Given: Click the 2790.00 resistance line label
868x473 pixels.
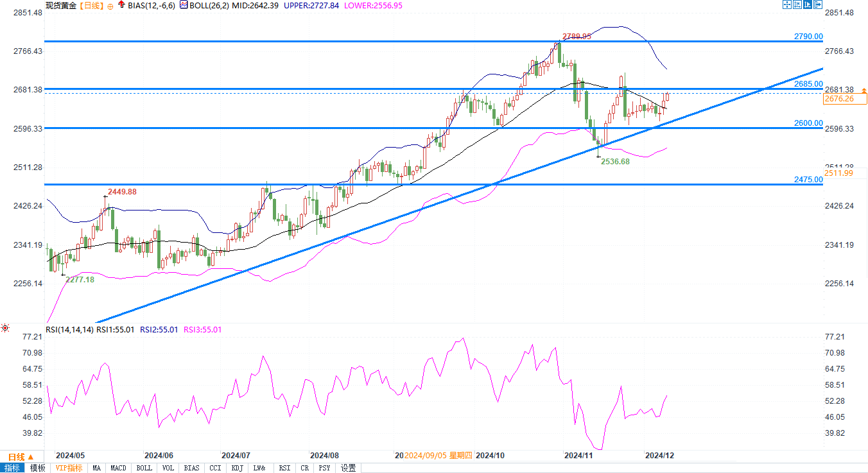Looking at the screenshot, I should click(x=808, y=36).
